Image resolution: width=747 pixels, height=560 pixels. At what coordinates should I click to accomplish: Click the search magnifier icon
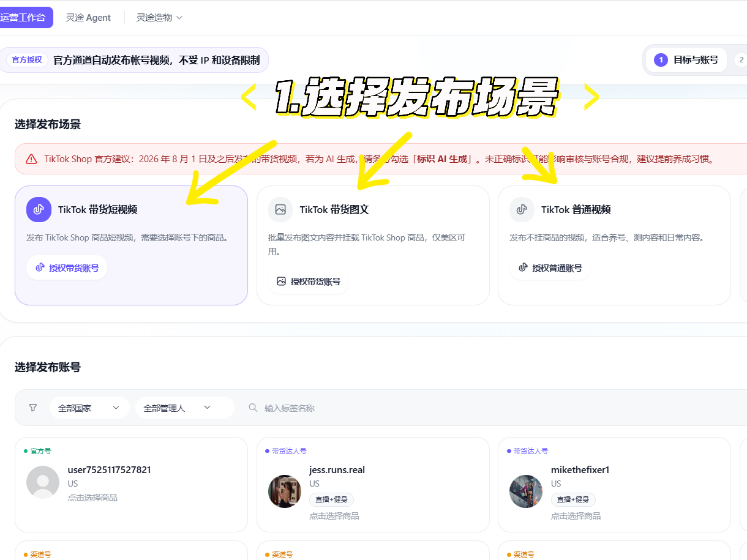coord(253,408)
